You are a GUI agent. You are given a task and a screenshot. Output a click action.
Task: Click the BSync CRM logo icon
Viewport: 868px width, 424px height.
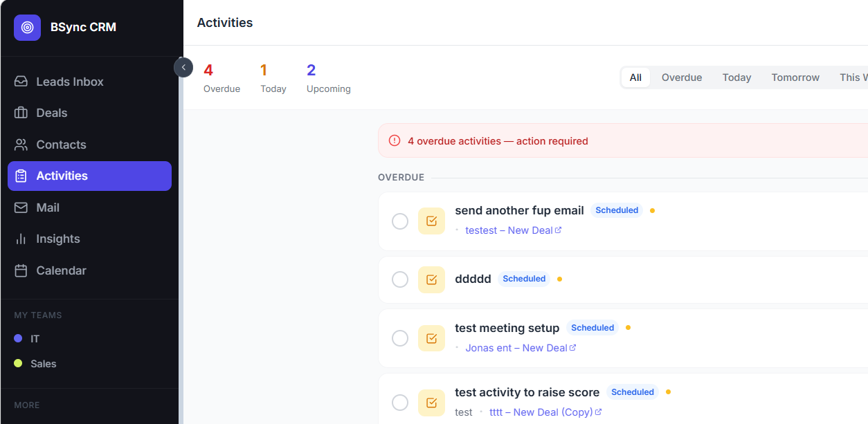27,28
